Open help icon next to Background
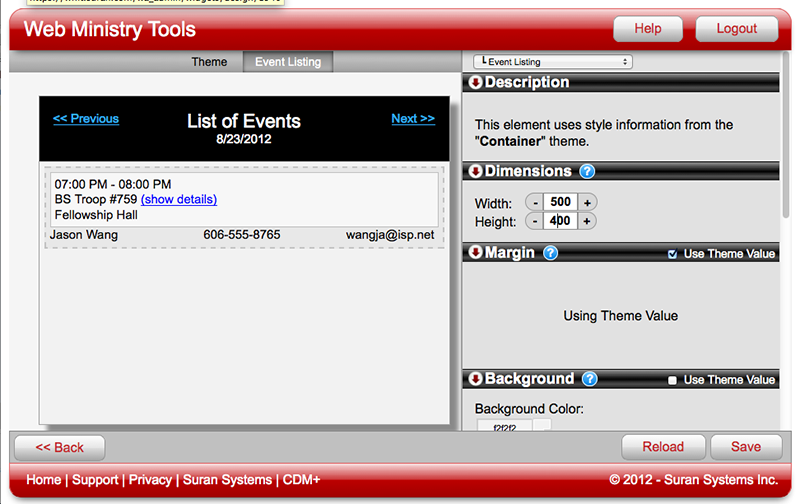 (589, 379)
